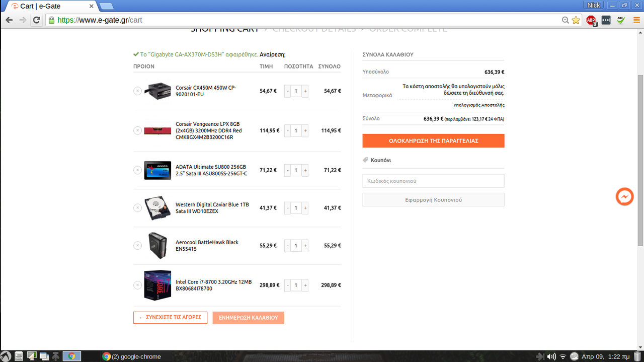This screenshot has height=362, width=644.
Task: Click the Nick profile button
Action: click(x=594, y=5)
